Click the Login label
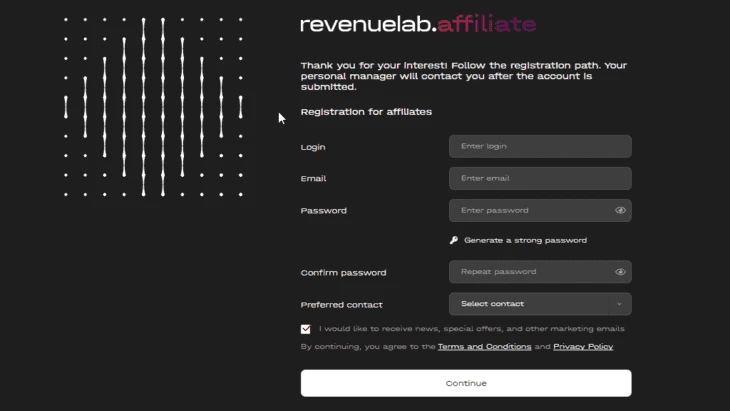The width and height of the screenshot is (730, 411). coord(313,147)
